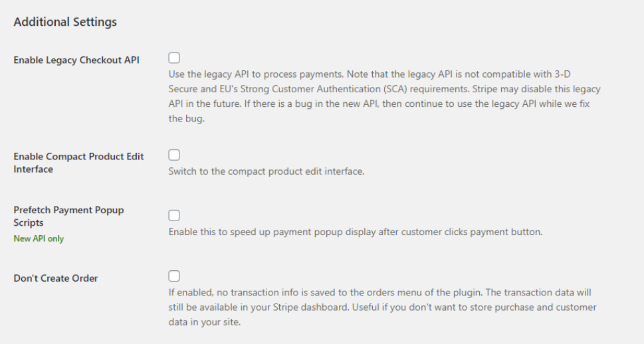Image resolution: width=644 pixels, height=344 pixels.
Task: Click the Switch to the compact product description
Action: click(266, 171)
